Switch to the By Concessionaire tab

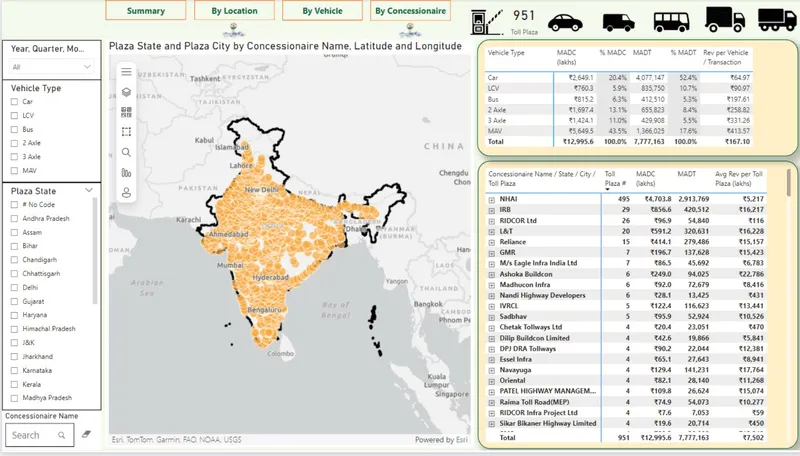tap(411, 11)
